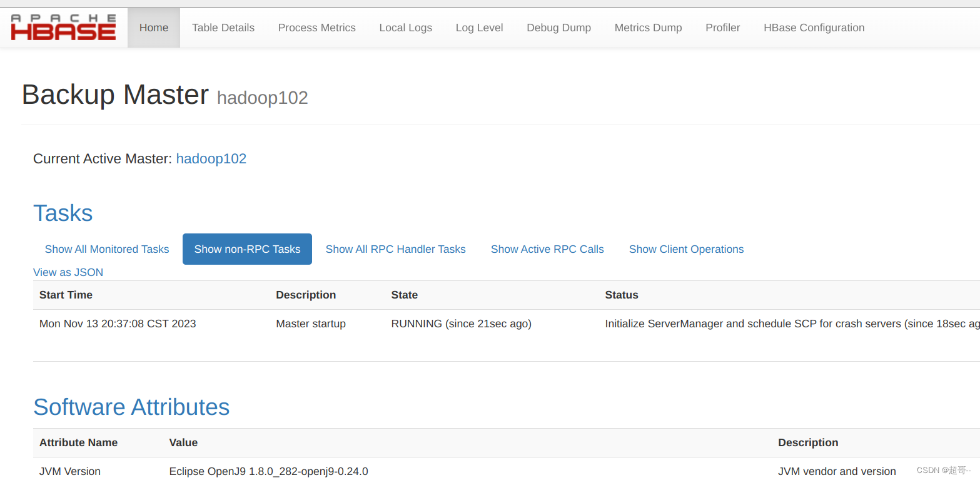Screen dimensions: 980x480
Task: Select the Show non-RPC Tasks tab
Action: point(247,249)
